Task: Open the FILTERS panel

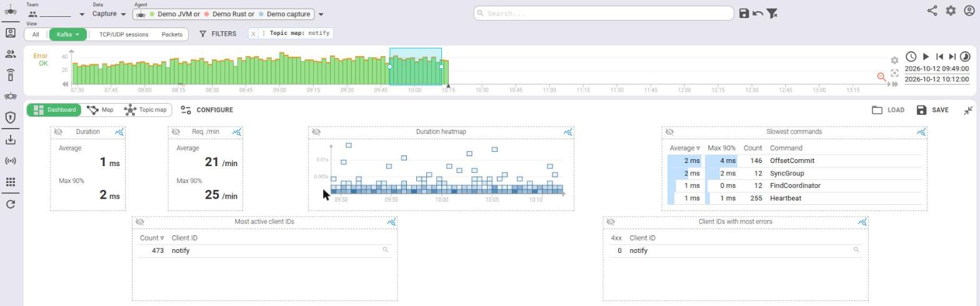Action: point(217,34)
